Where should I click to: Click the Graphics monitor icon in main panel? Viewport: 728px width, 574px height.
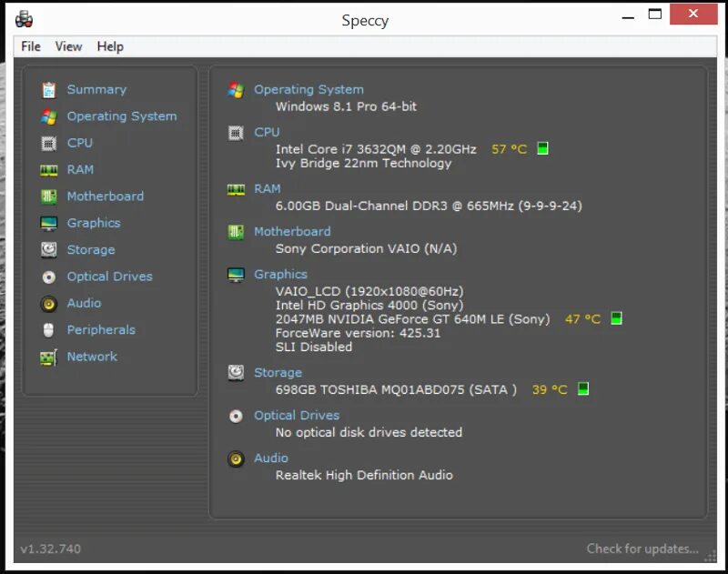[236, 275]
